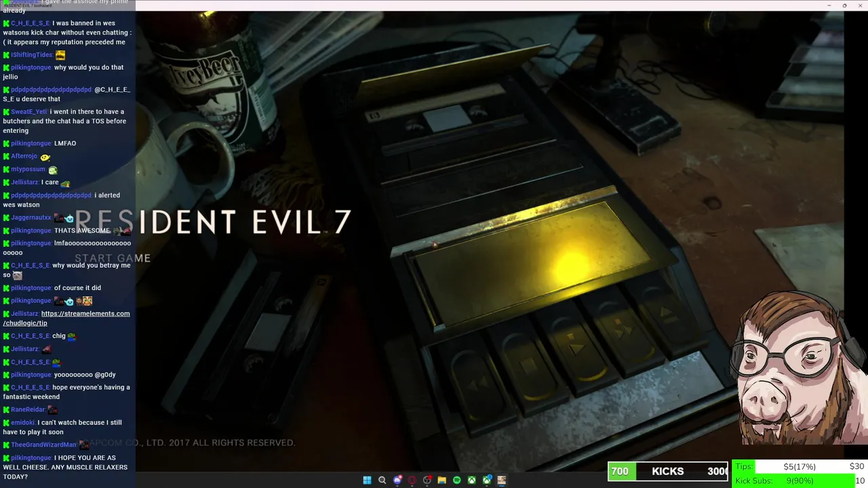Screen dimensions: 868x488
Task: Open Spotify from the taskbar
Action: coord(457,480)
